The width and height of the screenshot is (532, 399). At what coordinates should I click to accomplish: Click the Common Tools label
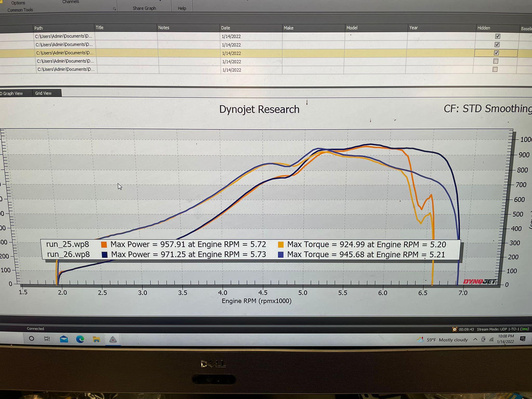(20, 10)
